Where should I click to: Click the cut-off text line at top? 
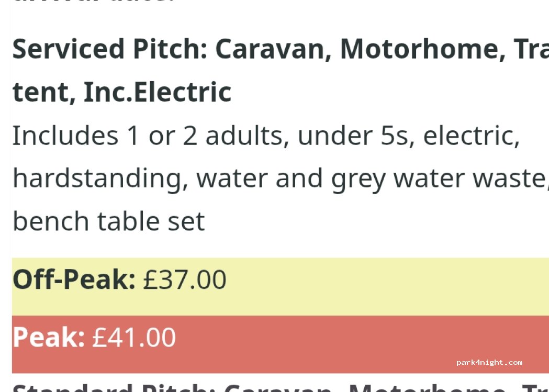click(94, 3)
